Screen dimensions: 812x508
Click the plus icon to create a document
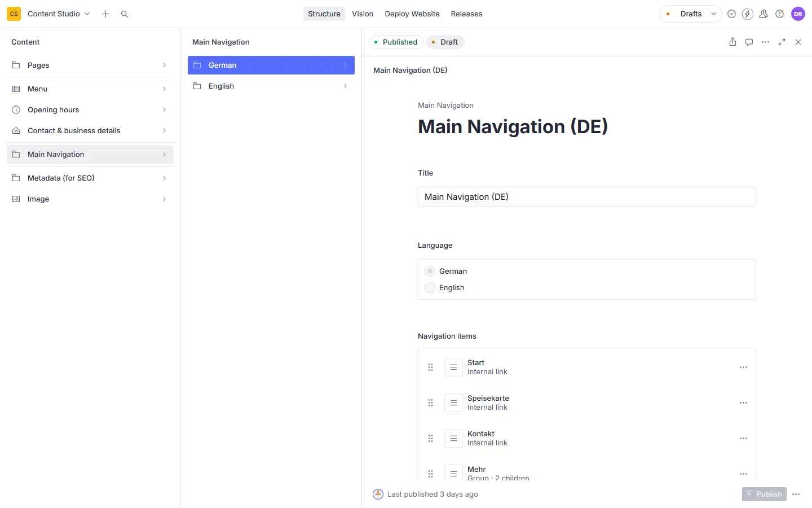[105, 14]
